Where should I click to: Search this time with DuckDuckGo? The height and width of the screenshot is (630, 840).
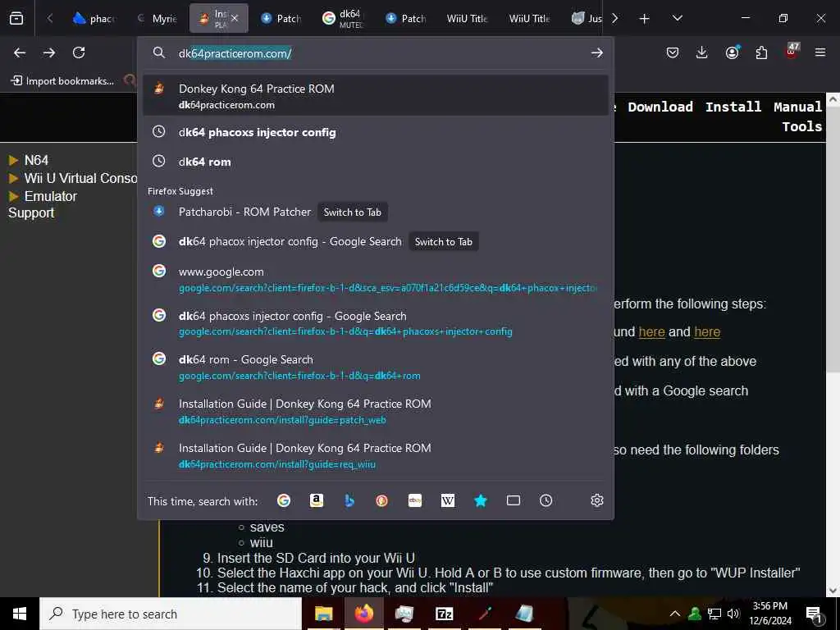(382, 500)
